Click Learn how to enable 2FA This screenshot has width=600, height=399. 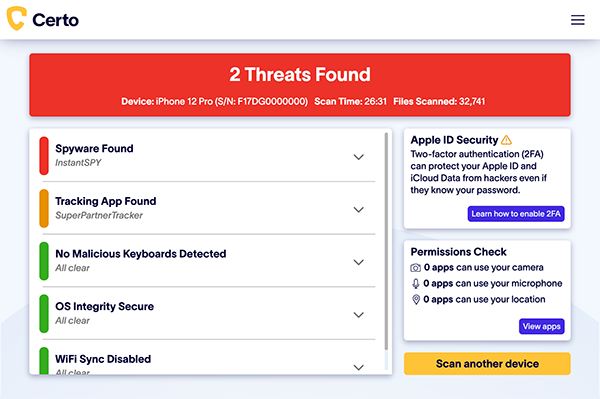pyautogui.click(x=516, y=214)
